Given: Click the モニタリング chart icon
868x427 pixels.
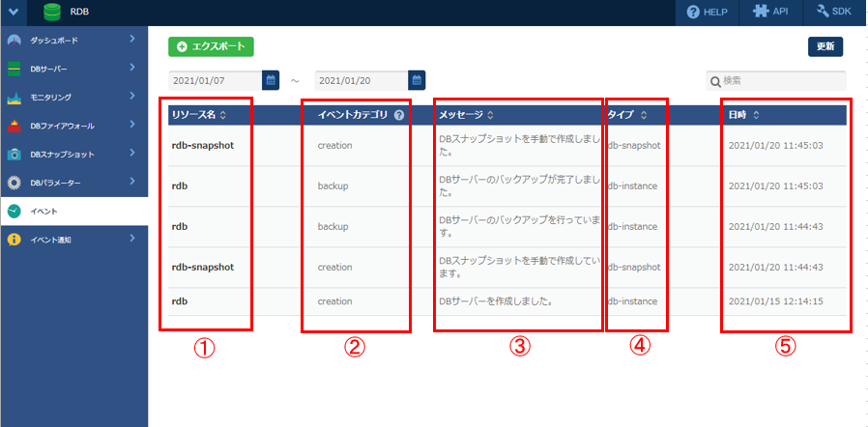Looking at the screenshot, I should [x=14, y=98].
